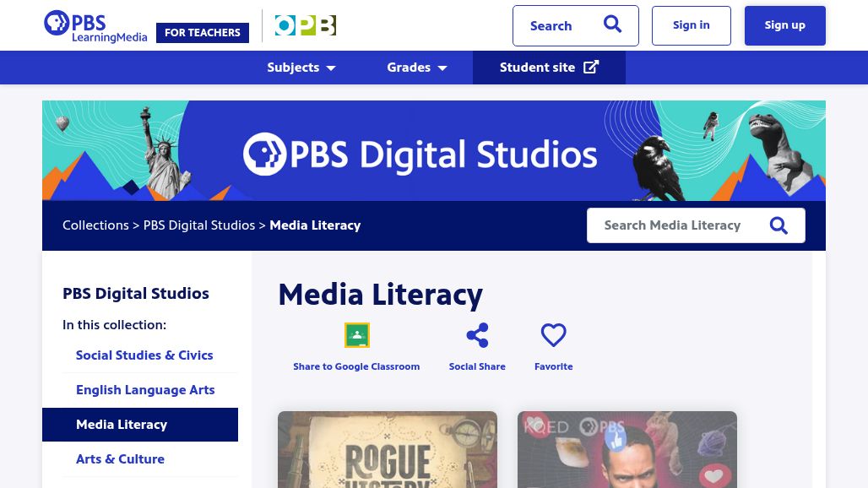Click the top Search field
Screen dimensions: 868x488
(576, 25)
